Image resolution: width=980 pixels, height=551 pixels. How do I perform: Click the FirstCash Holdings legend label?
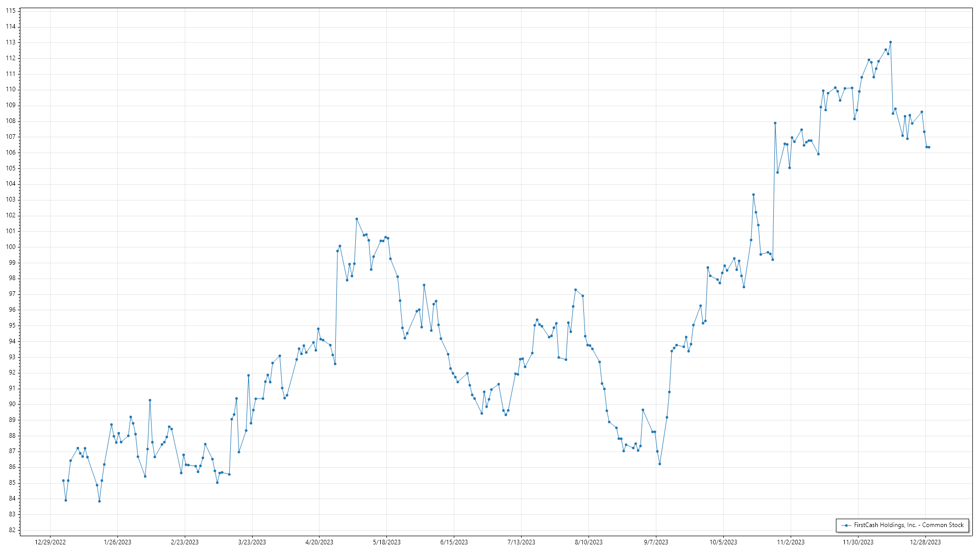coord(909,525)
